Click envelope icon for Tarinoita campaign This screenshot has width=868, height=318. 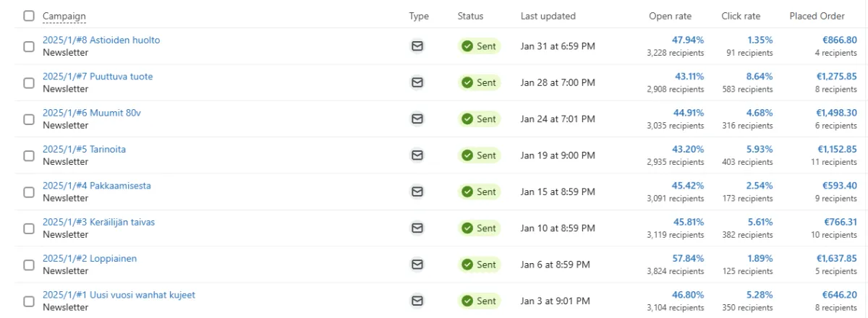click(417, 155)
